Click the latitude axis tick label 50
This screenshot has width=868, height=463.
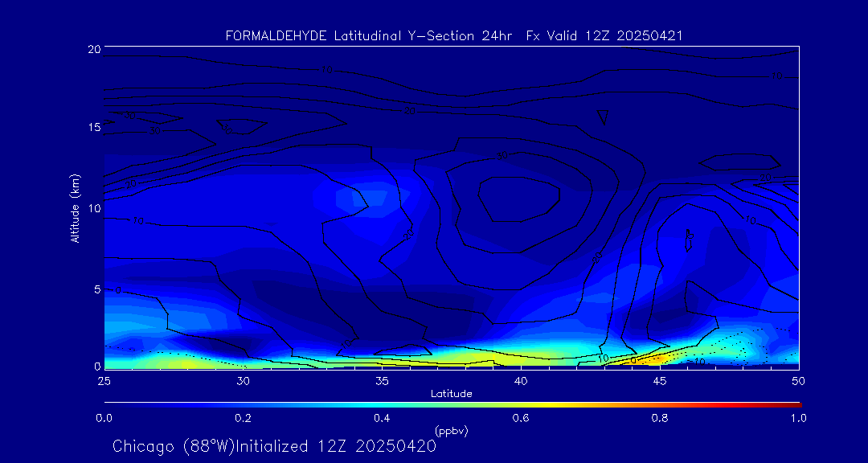799,381
